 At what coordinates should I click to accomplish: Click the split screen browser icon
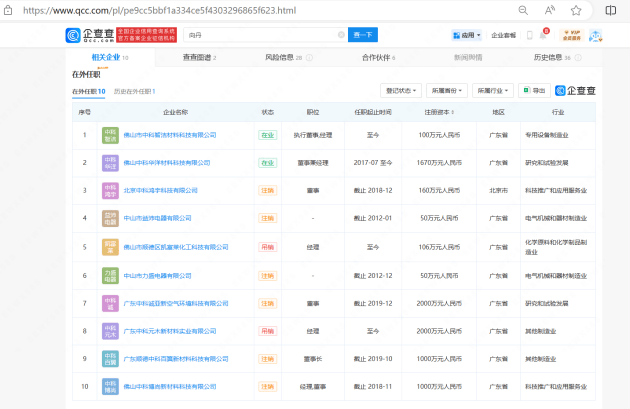(x=611, y=10)
